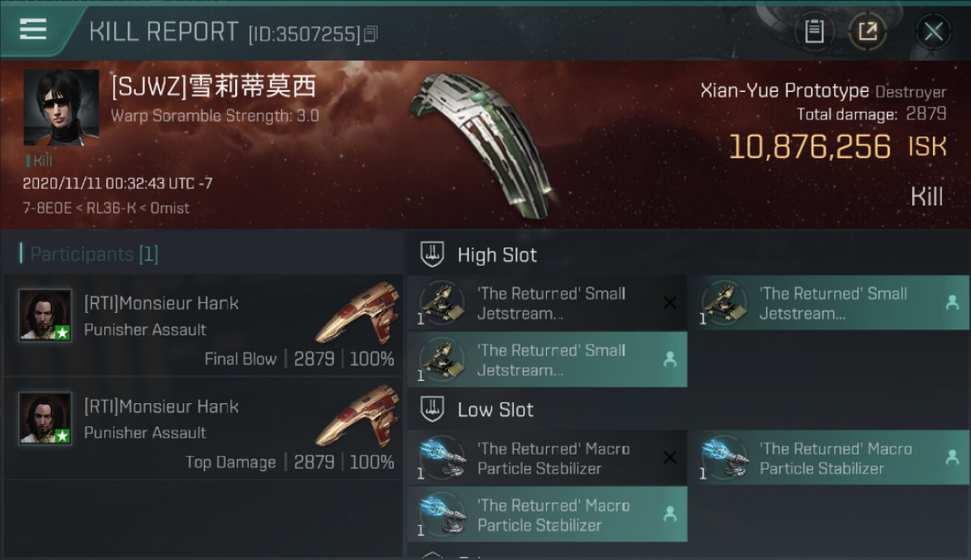Screen dimensions: 971x560
Task: Open Monsieur Hank's Final Blow portrait
Action: coord(45,315)
